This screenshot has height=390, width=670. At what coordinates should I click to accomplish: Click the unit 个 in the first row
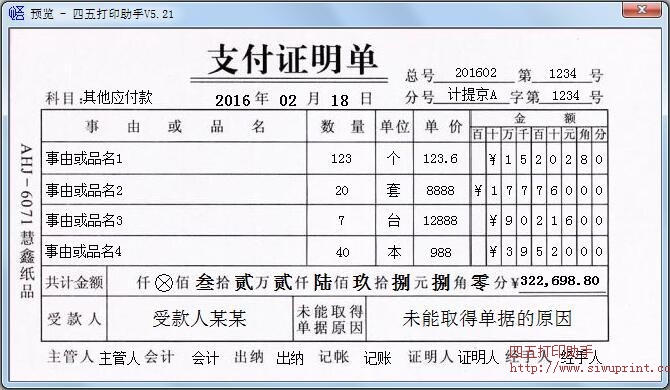point(394,158)
